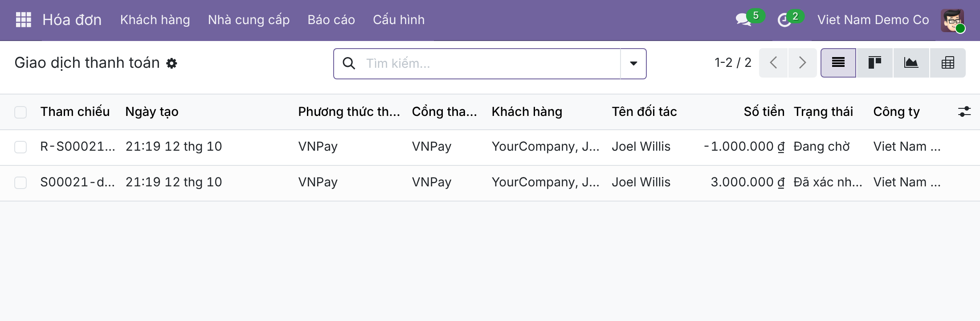The height and width of the screenshot is (321, 980).
Task: Click the Tìm kiếm search field
Action: click(490, 64)
